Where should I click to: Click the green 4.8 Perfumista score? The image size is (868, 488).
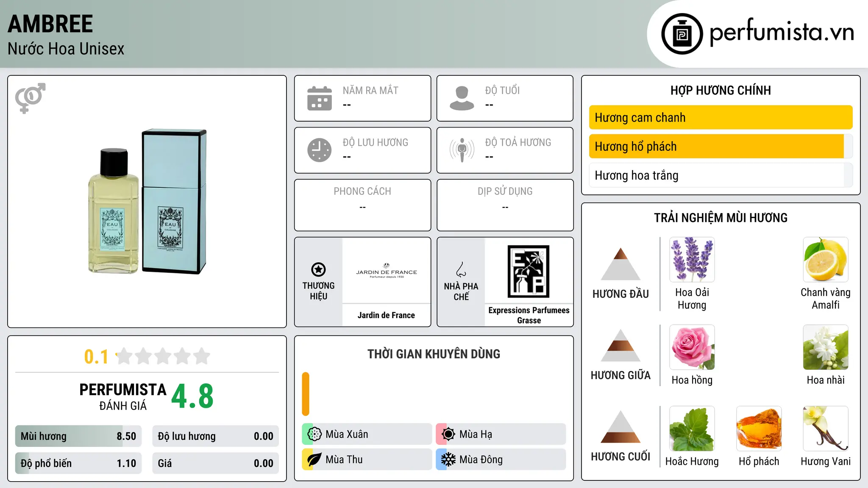(192, 396)
